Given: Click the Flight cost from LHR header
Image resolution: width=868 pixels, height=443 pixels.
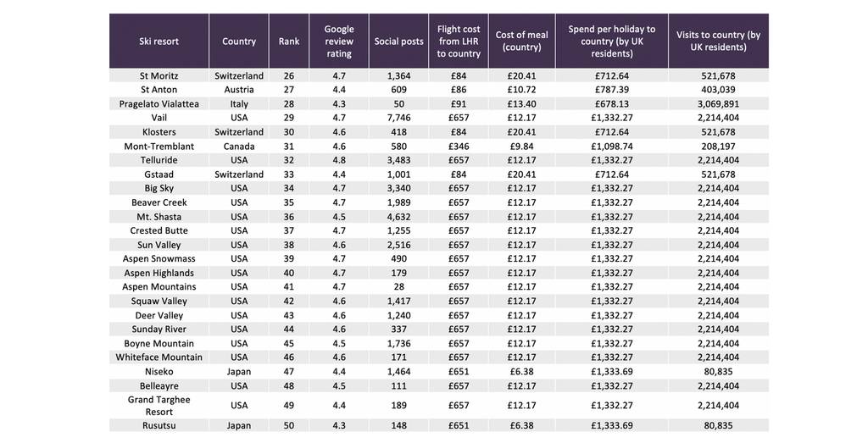Looking at the screenshot, I should pos(459,41).
